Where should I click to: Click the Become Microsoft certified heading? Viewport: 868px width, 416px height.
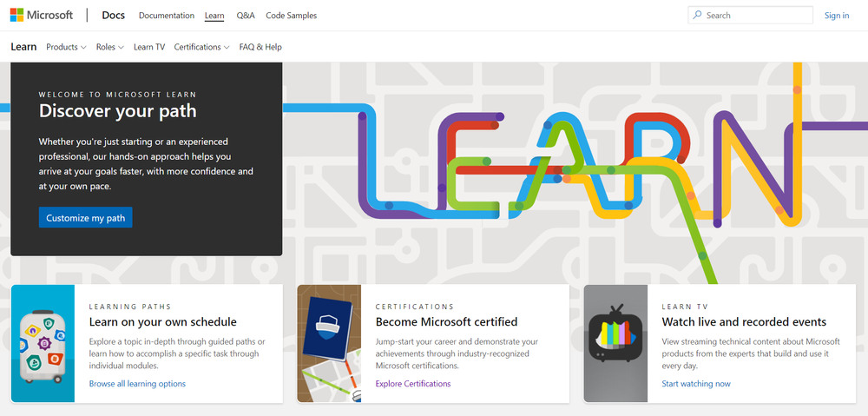pos(446,322)
